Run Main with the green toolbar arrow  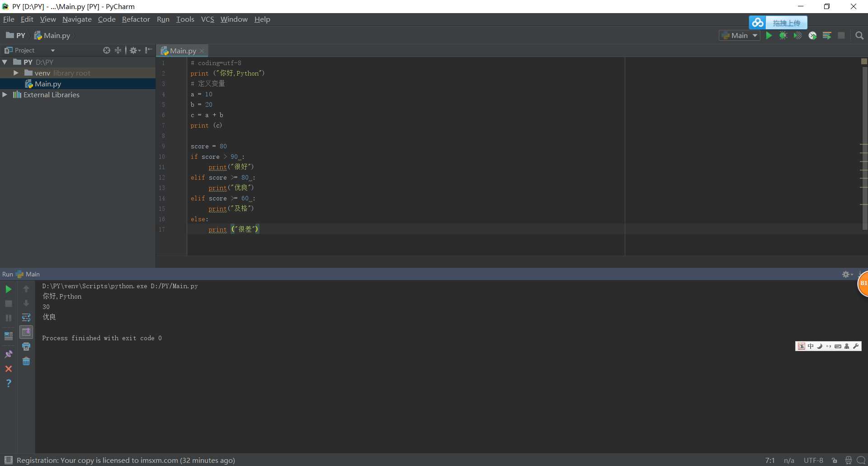click(x=769, y=36)
